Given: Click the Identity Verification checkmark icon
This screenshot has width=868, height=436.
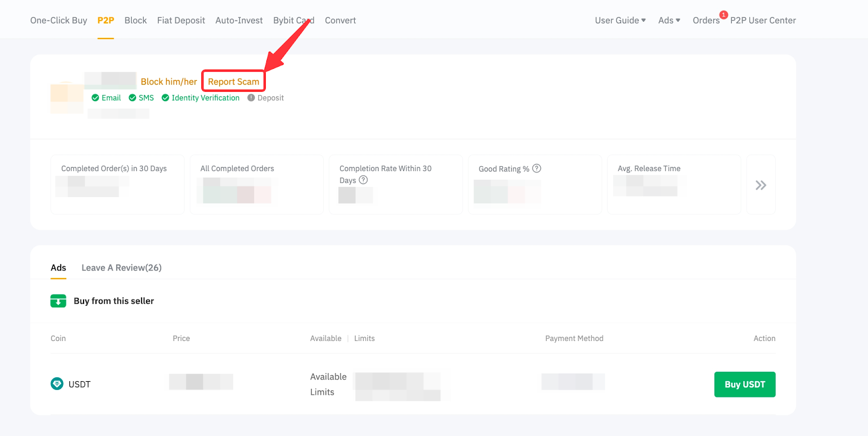Looking at the screenshot, I should pyautogui.click(x=165, y=98).
